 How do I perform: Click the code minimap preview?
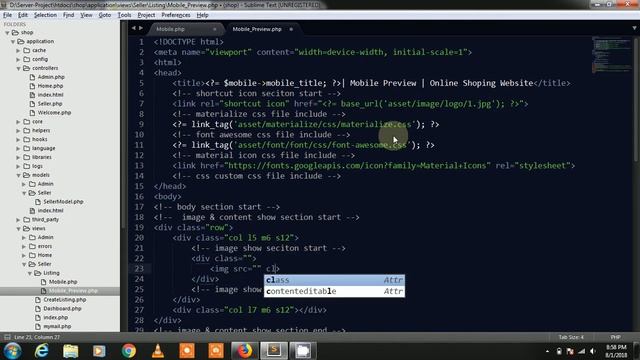612,55
